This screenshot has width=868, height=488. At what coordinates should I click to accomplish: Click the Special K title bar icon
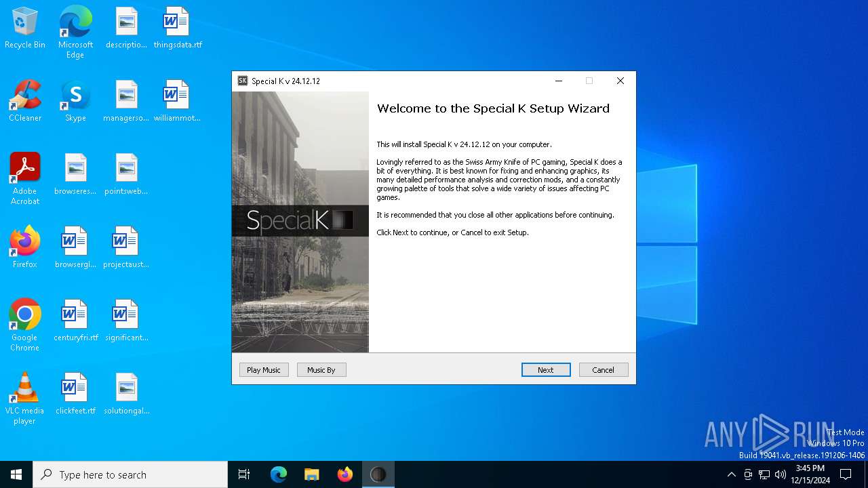243,81
